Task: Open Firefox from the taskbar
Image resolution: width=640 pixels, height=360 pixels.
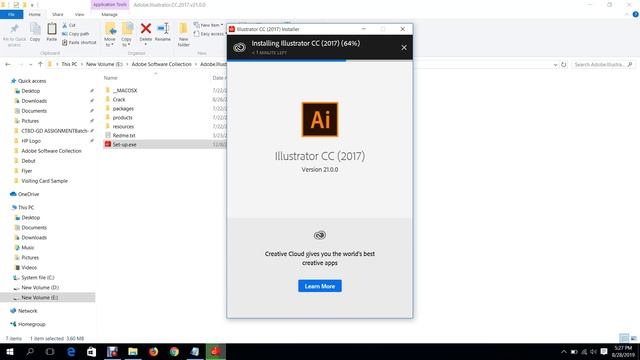Action: pyautogui.click(x=153, y=351)
